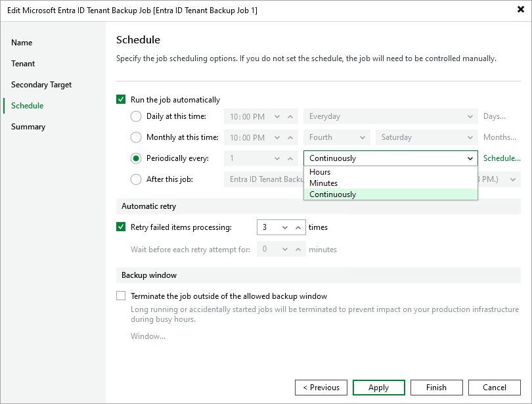Screen dimensions: 532x404
Task: Select "Hours" from the open periodicity dropdown
Action: pyautogui.click(x=320, y=172)
